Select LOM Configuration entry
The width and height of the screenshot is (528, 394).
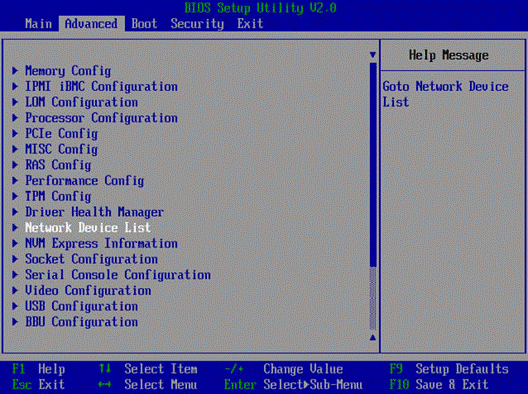(81, 102)
